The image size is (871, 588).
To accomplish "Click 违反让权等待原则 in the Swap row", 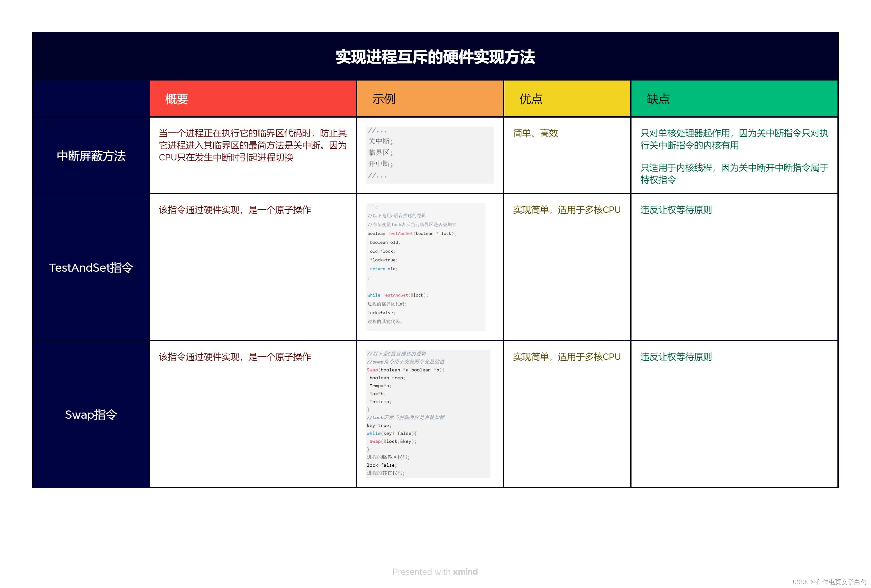I will click(x=676, y=357).
